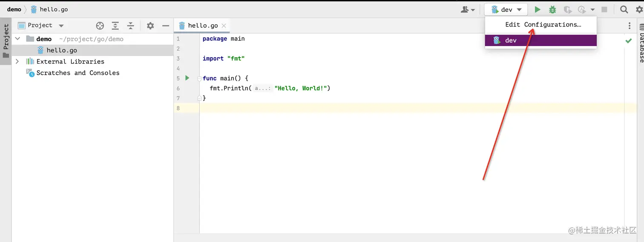Open the editor tabs three-dot menu
The width and height of the screenshot is (644, 242).
[630, 26]
